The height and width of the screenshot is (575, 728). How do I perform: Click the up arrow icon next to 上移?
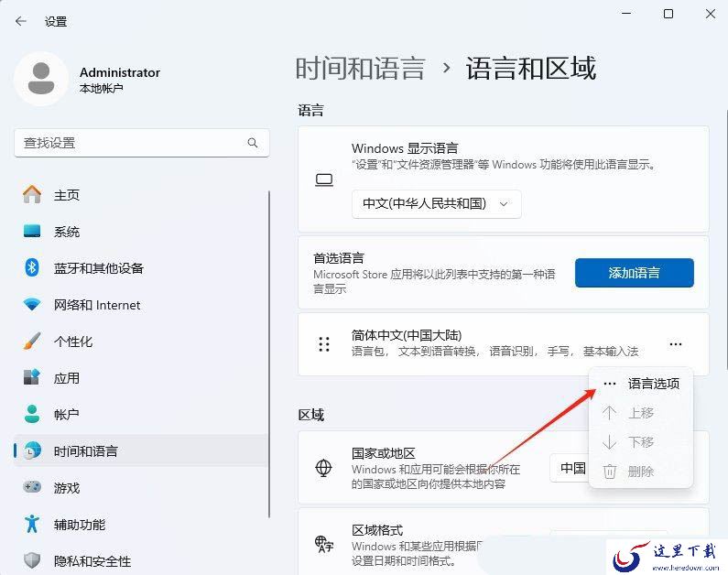coord(609,413)
